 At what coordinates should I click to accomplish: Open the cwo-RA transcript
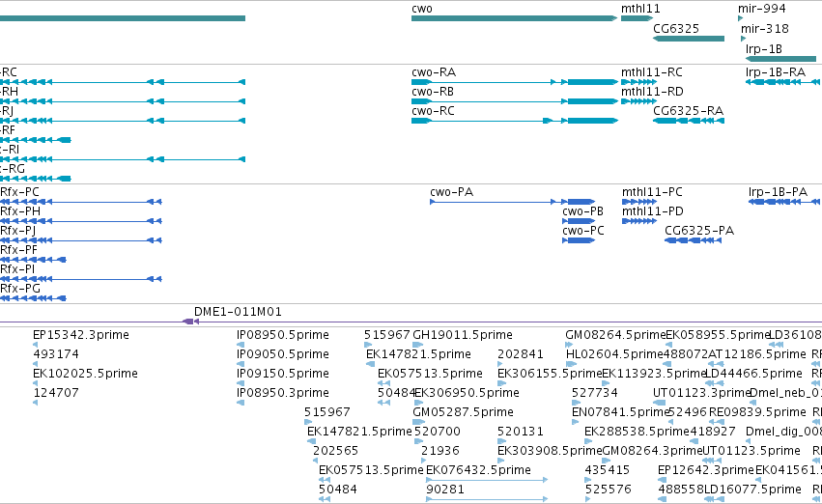[514, 82]
